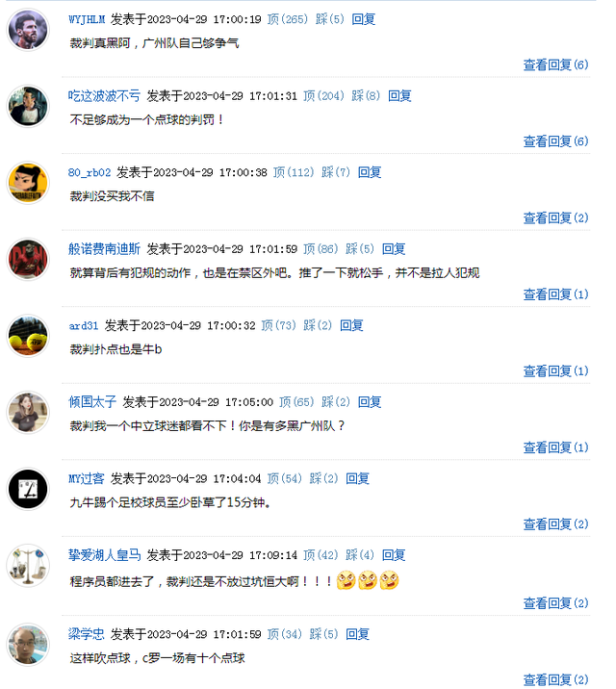The height and width of the screenshot is (689, 616).
Task: Expand 查看回复(2) under MY过客's comment
Action: pyautogui.click(x=555, y=524)
